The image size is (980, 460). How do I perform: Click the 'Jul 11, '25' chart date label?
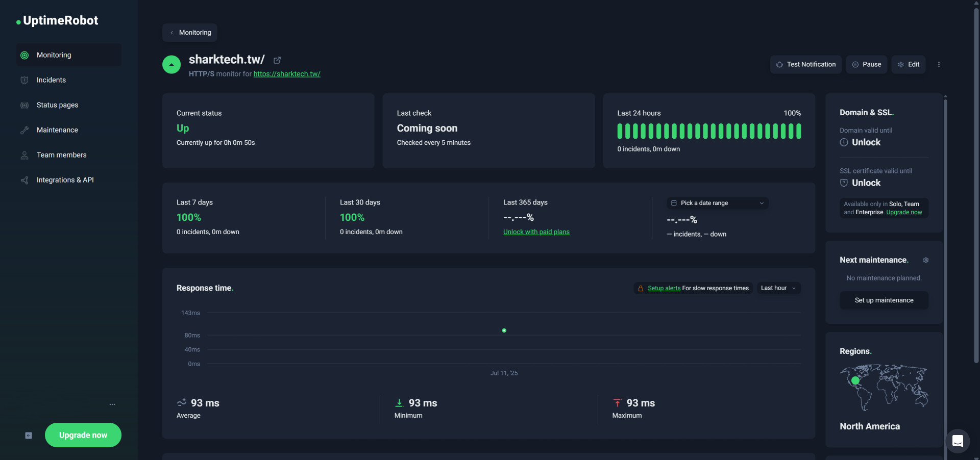click(x=504, y=373)
